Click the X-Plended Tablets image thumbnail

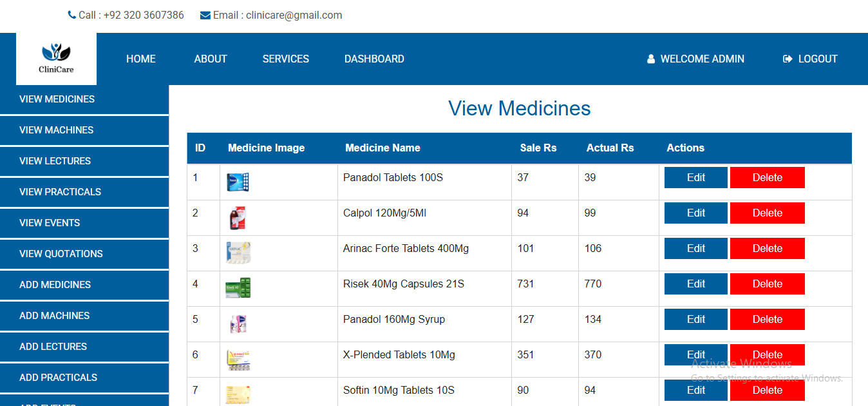pos(238,360)
